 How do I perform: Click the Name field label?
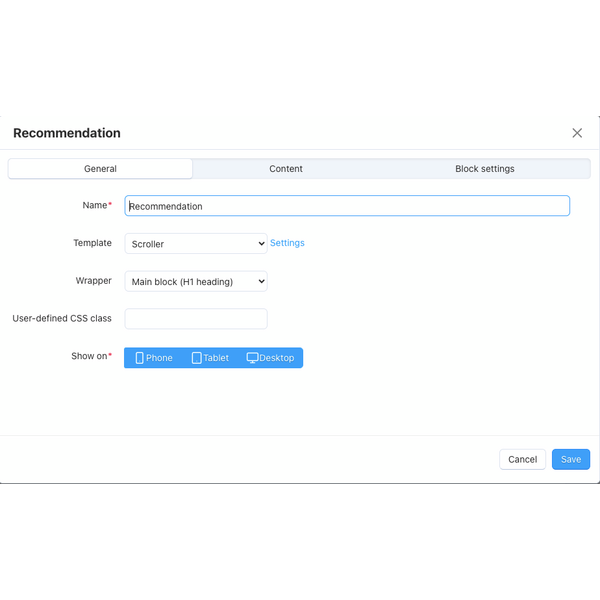tap(95, 205)
